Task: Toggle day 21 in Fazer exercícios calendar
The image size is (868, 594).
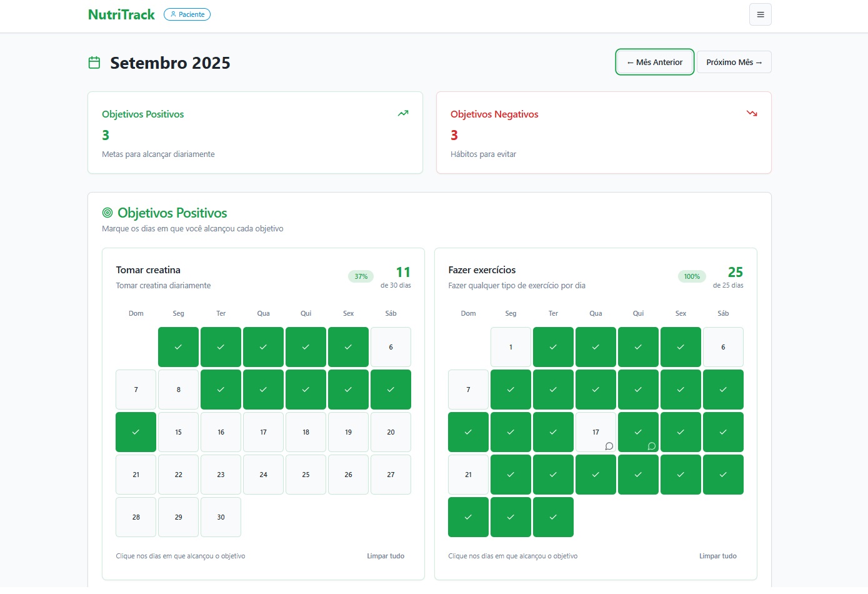Action: tap(468, 475)
